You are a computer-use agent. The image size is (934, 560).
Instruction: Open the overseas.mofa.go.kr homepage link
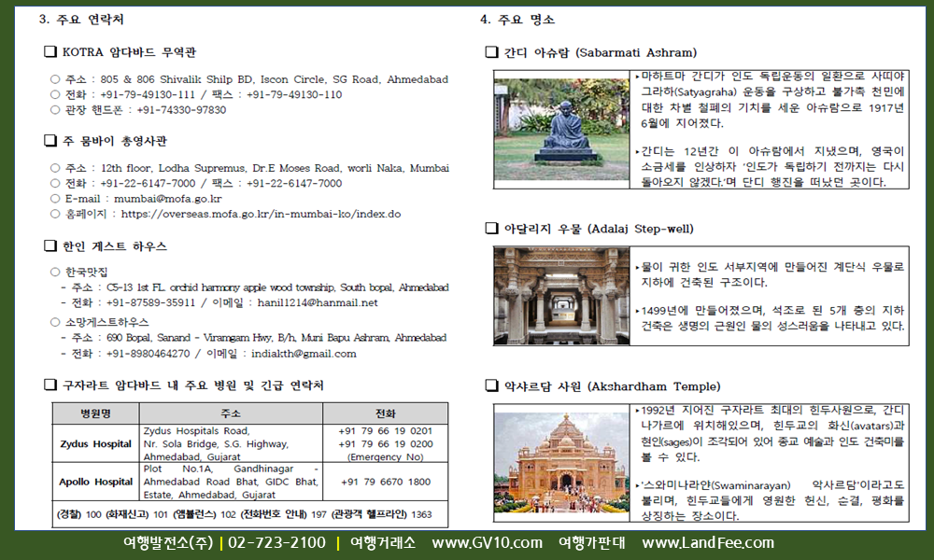(261, 214)
